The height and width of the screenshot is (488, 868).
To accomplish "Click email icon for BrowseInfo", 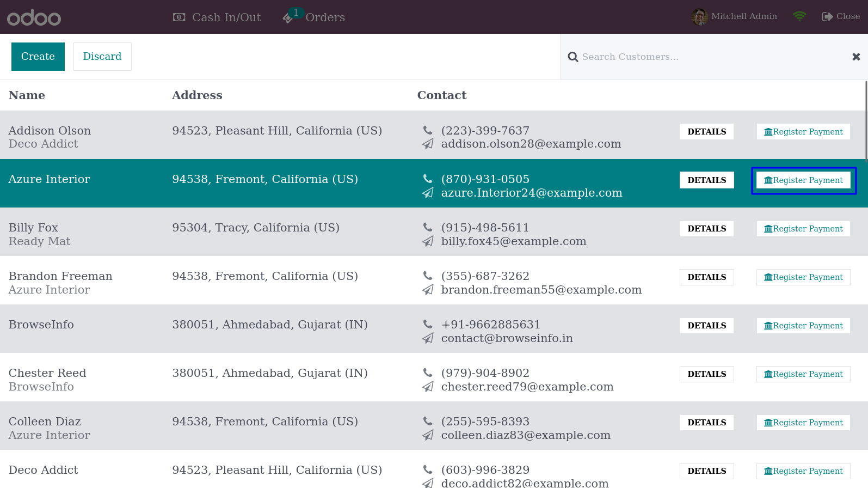I will point(428,338).
